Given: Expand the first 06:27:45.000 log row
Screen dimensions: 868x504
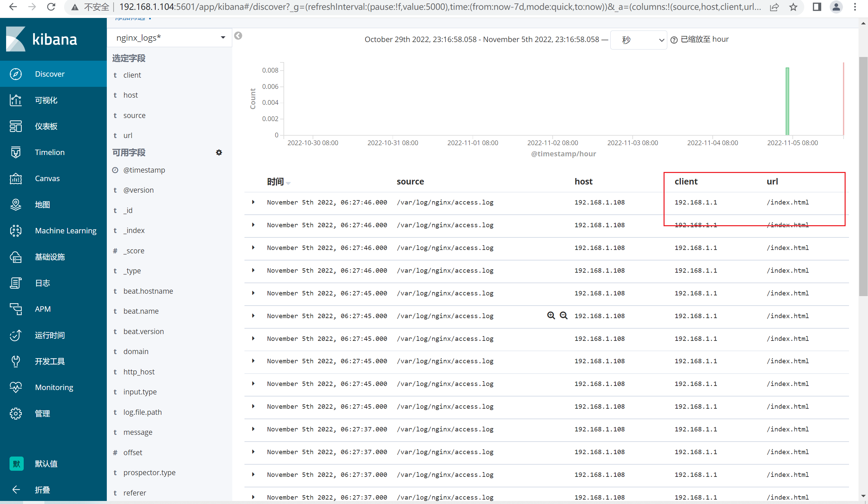Looking at the screenshot, I should [x=253, y=293].
